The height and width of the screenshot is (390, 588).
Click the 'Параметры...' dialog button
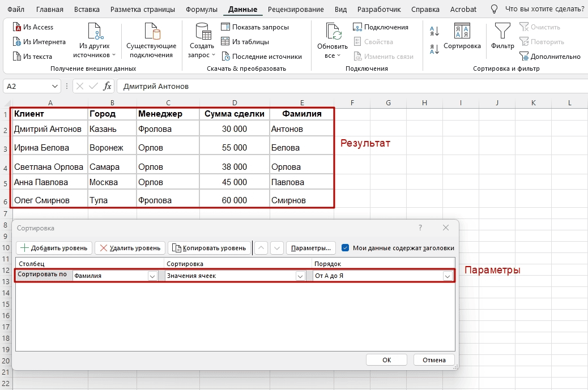(x=311, y=248)
